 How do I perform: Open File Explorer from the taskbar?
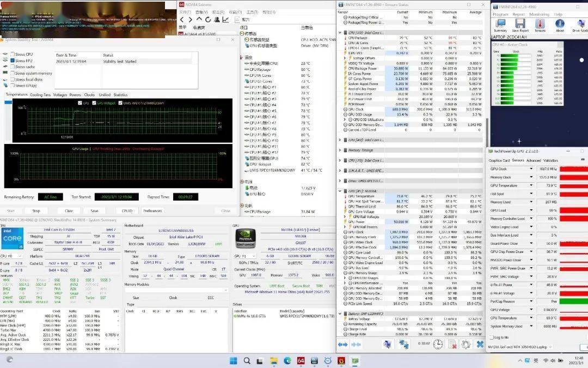274,361
